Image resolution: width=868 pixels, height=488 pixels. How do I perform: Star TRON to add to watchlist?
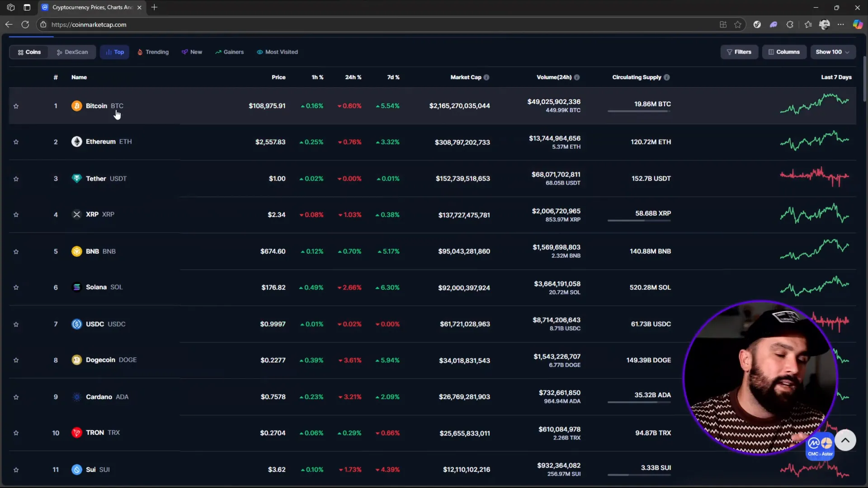click(x=16, y=433)
